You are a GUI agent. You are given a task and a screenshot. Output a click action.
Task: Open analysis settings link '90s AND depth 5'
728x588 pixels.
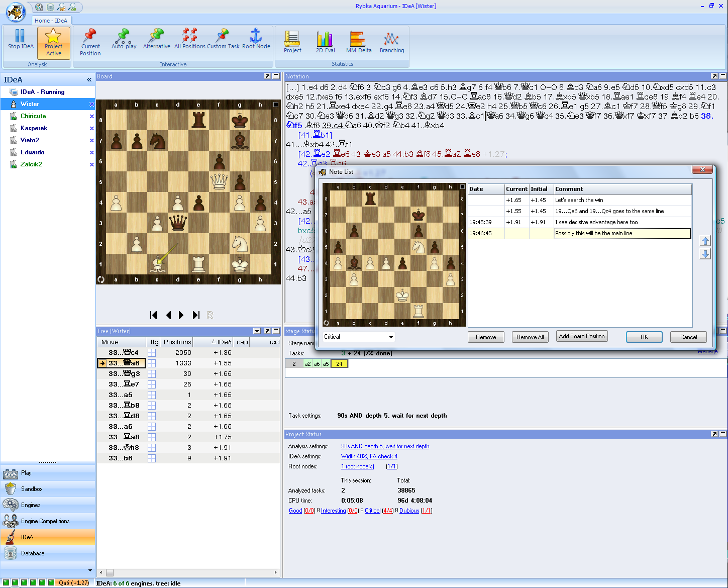(385, 446)
